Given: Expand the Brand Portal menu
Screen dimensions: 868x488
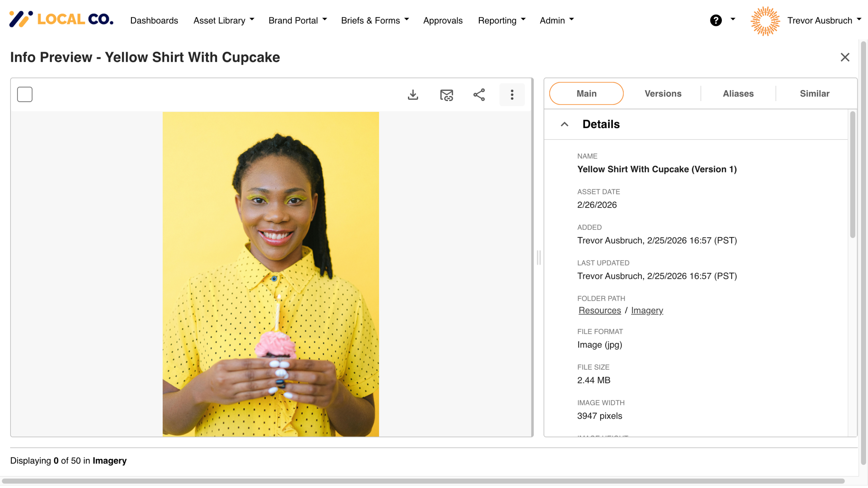Looking at the screenshot, I should click(x=297, y=20).
